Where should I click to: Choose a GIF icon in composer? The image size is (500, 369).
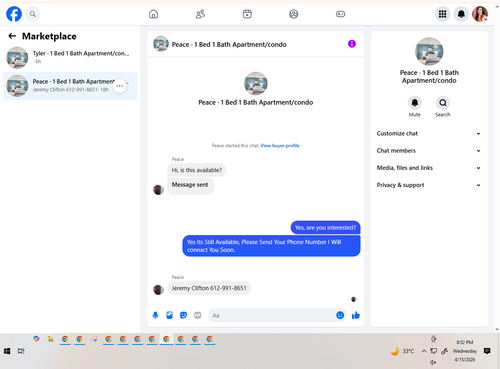pyautogui.click(x=197, y=315)
